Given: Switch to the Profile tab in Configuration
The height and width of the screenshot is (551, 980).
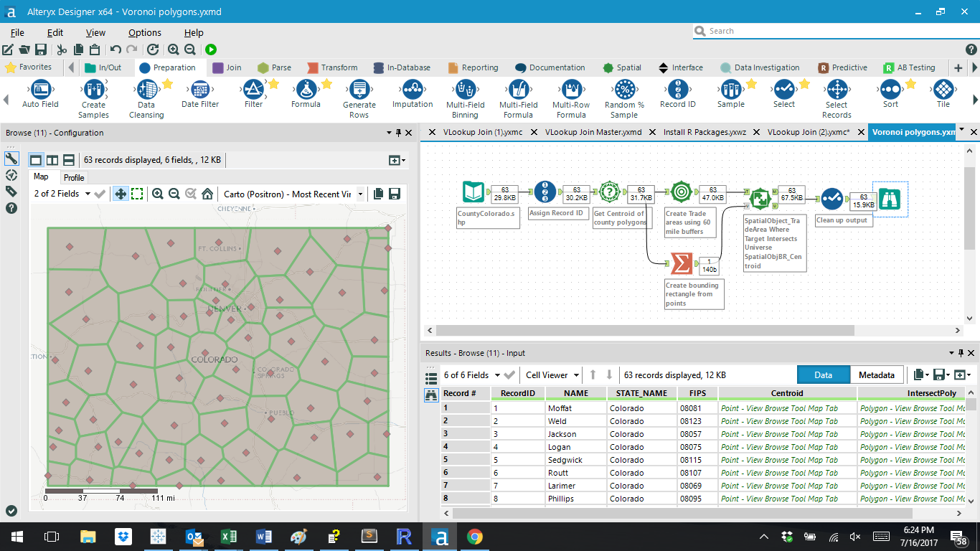Looking at the screenshot, I should tap(75, 177).
